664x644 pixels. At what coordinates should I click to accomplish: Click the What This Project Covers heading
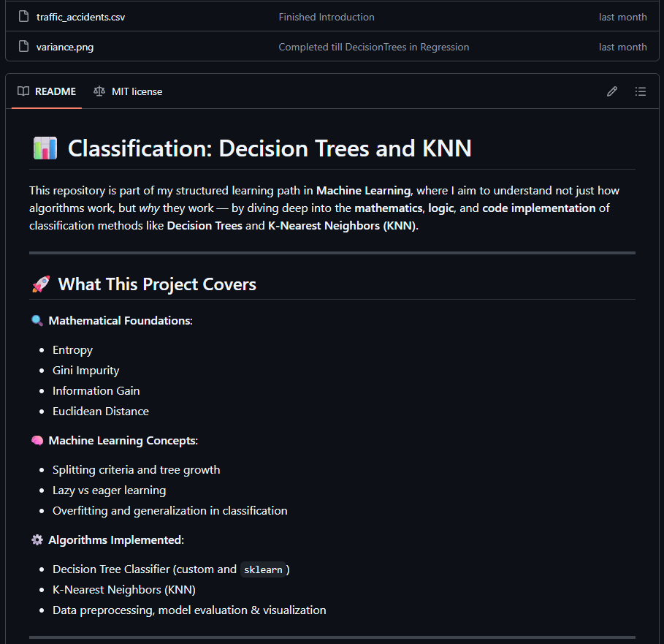(x=157, y=284)
